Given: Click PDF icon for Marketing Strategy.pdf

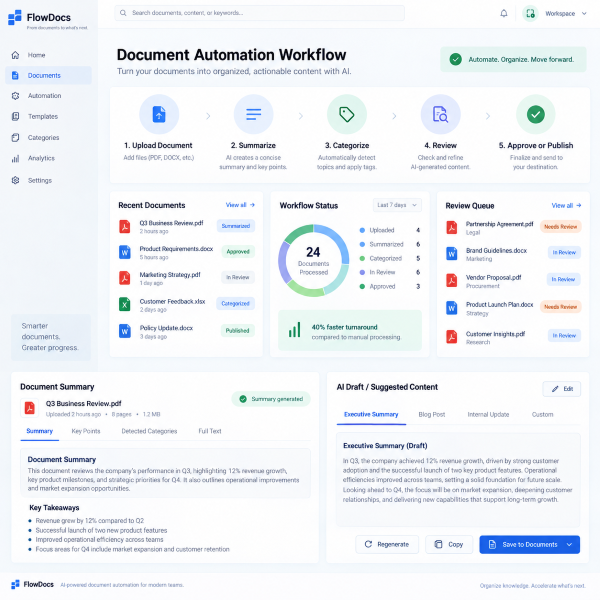Looking at the screenshot, I should coord(124,278).
